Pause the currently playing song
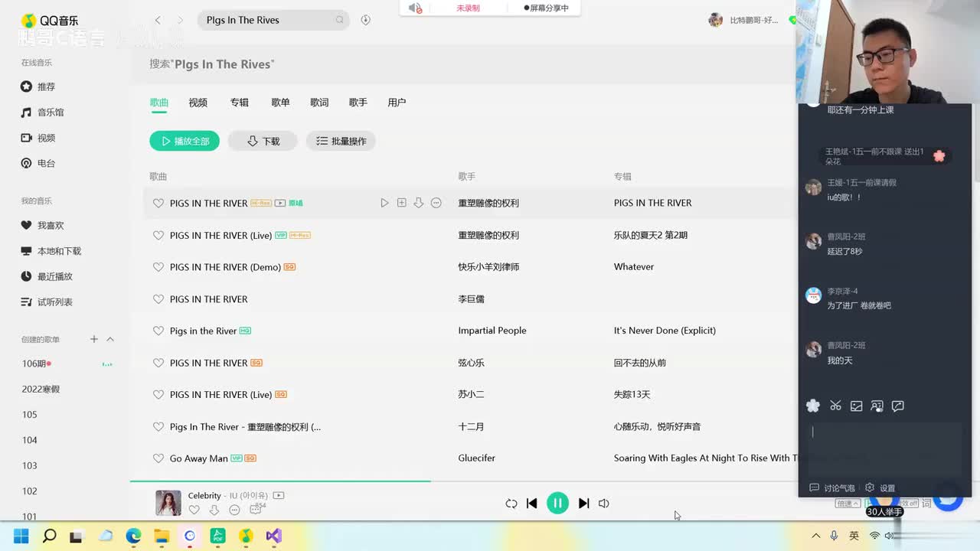Screen dimensions: 980x551 coord(557,503)
